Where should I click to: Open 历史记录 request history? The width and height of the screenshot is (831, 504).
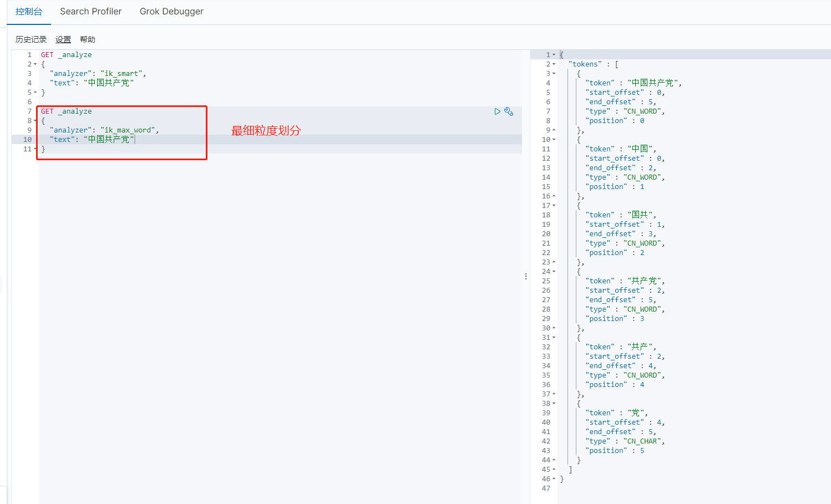(31, 39)
